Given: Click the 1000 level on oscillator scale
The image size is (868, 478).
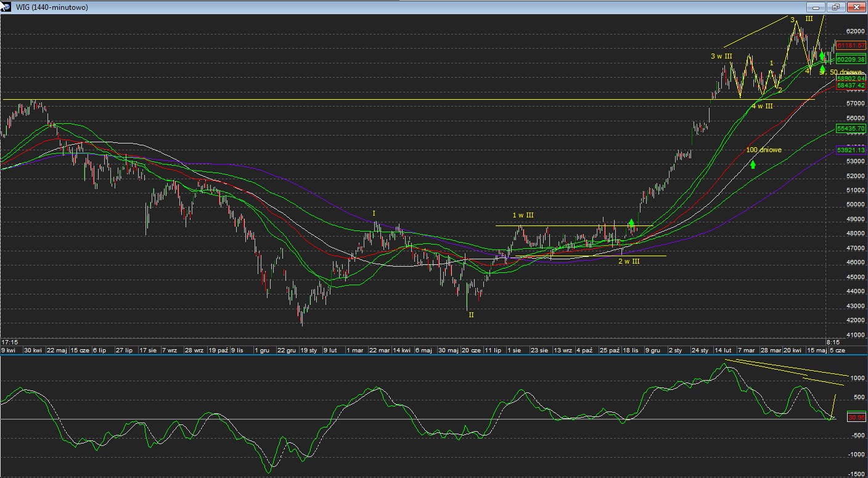Looking at the screenshot, I should click(x=858, y=378).
